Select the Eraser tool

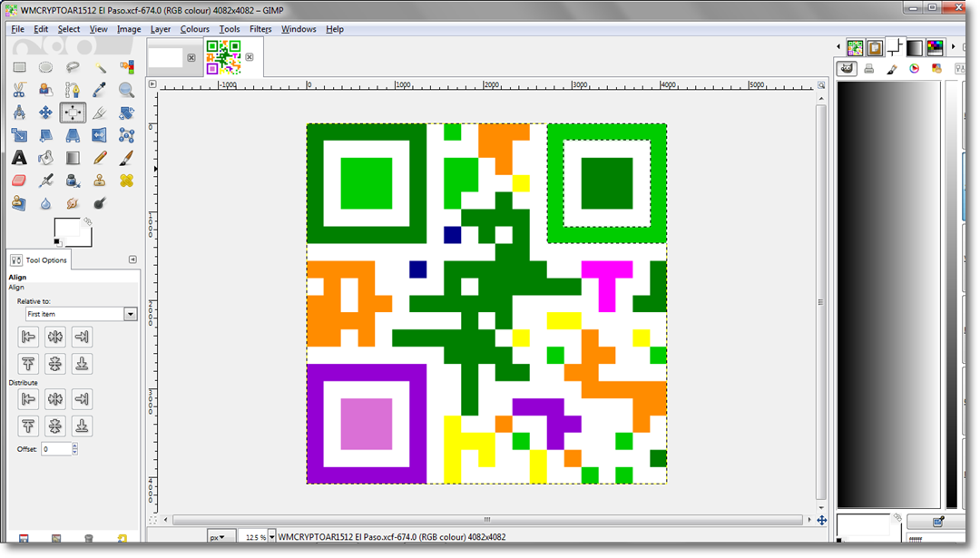19,181
